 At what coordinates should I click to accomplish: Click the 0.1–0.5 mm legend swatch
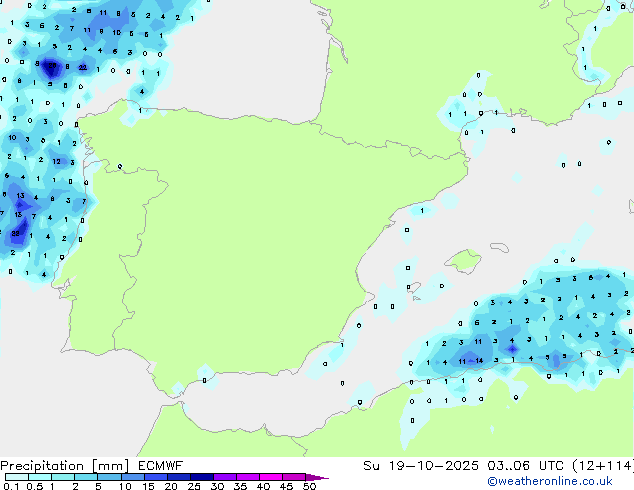tap(17, 477)
